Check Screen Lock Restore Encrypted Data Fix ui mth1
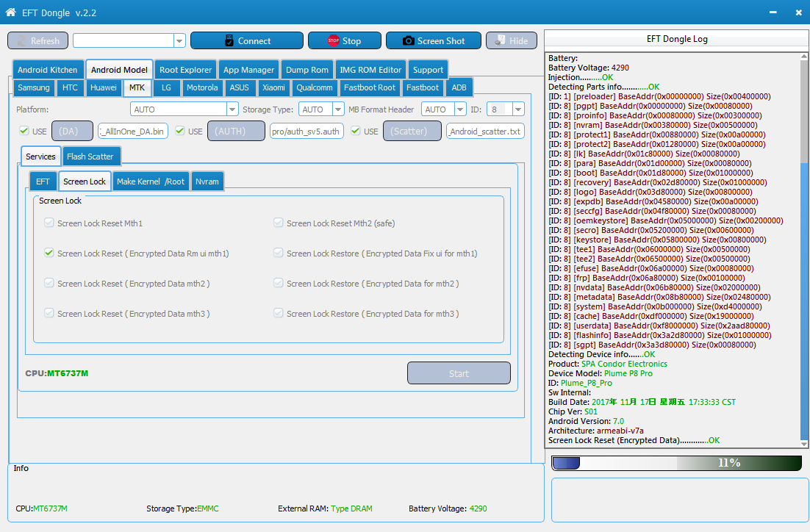 point(279,253)
